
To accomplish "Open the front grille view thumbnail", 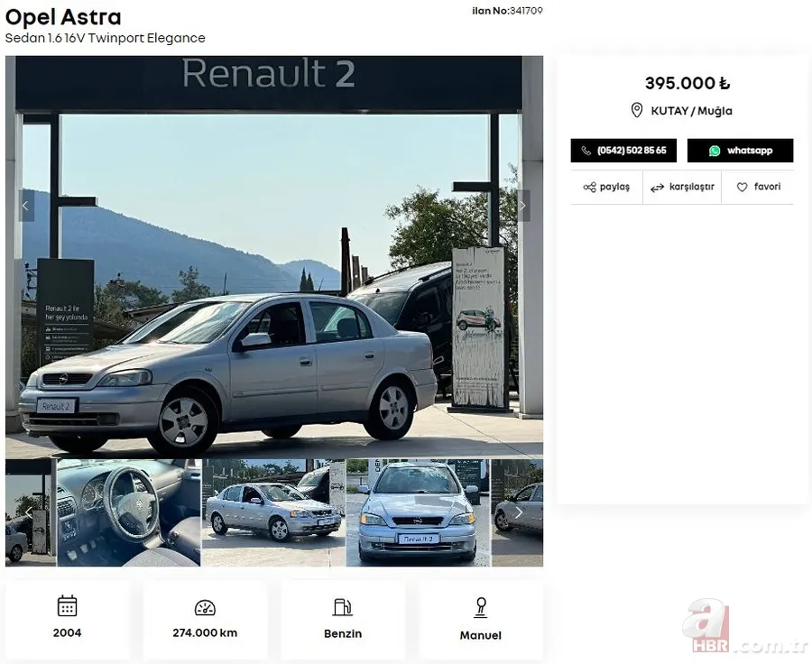I will 420,512.
